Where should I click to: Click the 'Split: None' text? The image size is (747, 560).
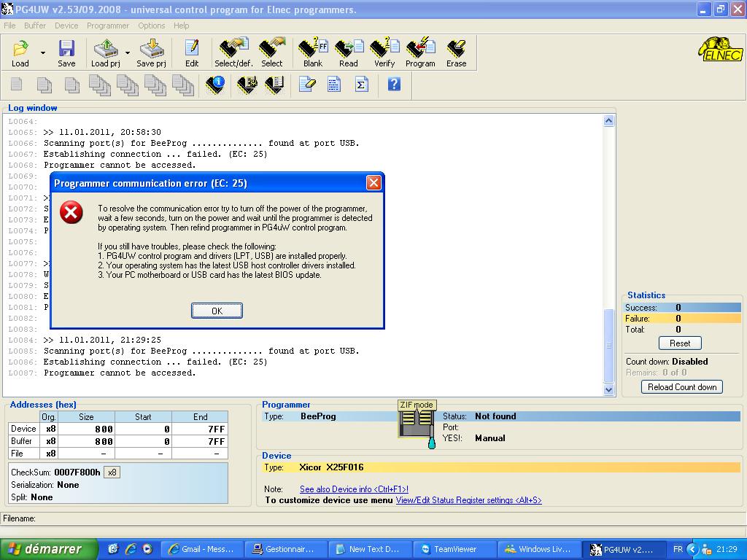[31, 497]
